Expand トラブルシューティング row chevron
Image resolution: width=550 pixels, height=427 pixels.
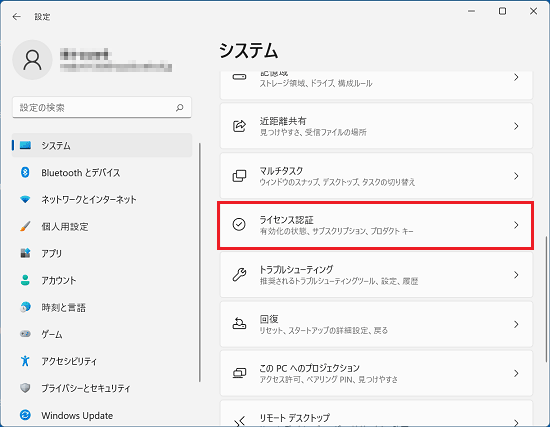[x=516, y=275]
